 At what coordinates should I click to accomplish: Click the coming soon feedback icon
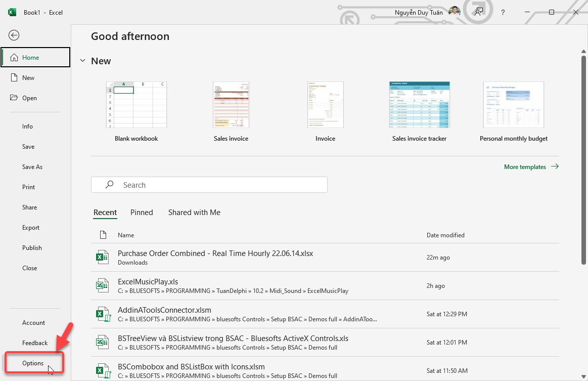click(478, 12)
